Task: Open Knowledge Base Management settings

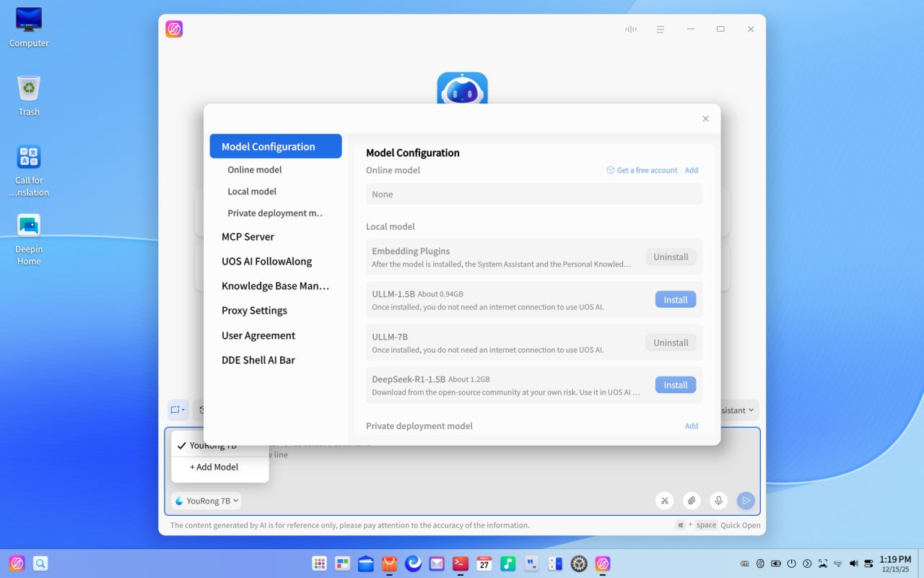Action: tap(276, 285)
